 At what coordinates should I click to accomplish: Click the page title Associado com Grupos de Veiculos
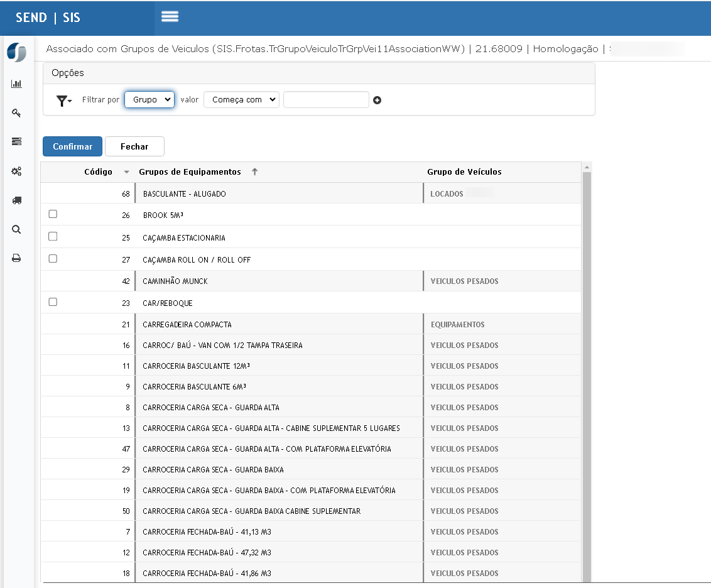coord(128,48)
